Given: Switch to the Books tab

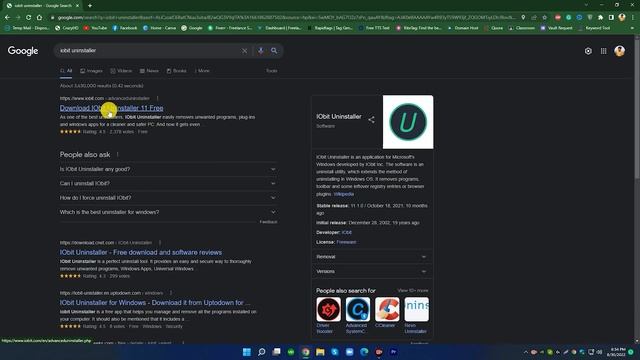Looking at the screenshot, I should [x=176, y=71].
